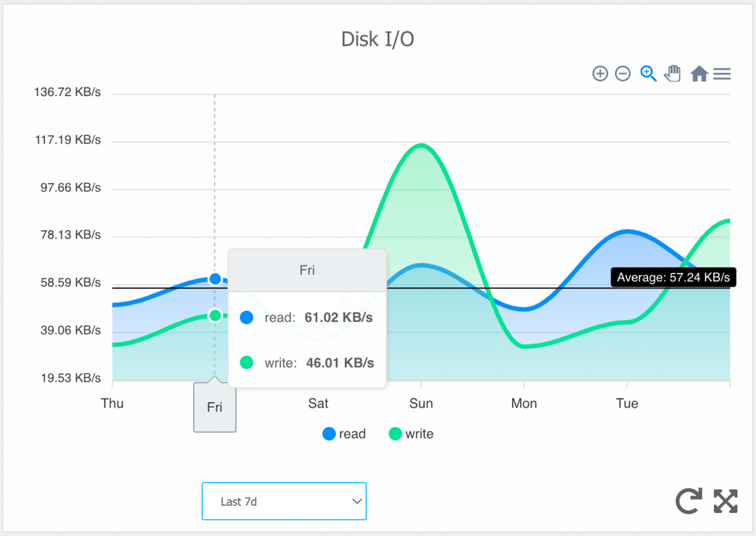Toggle the write series in the legend
This screenshot has width=756, height=536.
point(410,434)
